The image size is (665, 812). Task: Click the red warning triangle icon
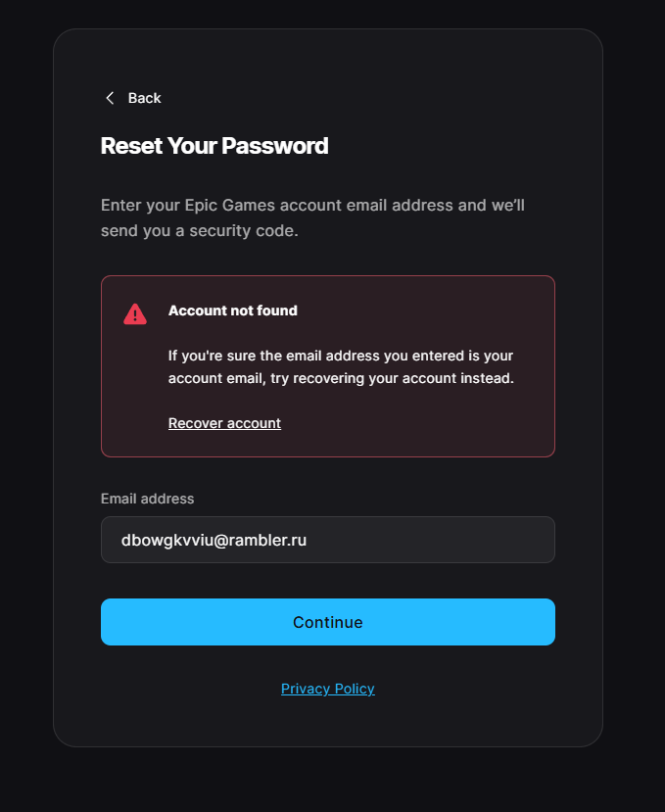point(135,313)
